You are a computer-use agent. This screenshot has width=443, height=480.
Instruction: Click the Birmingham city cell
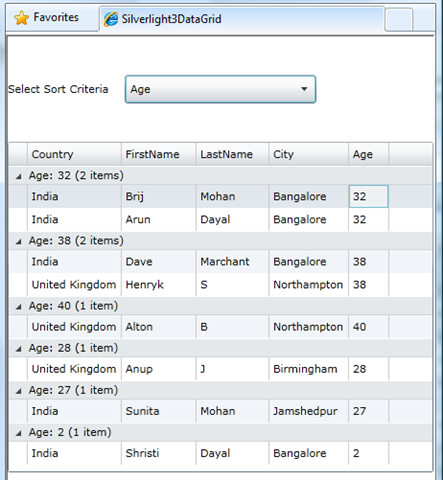pyautogui.click(x=309, y=369)
